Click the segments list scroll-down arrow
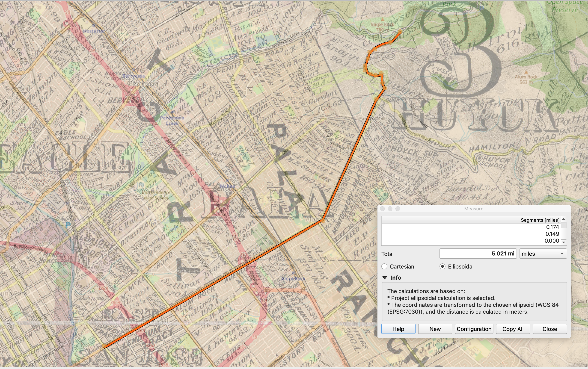 click(x=564, y=242)
